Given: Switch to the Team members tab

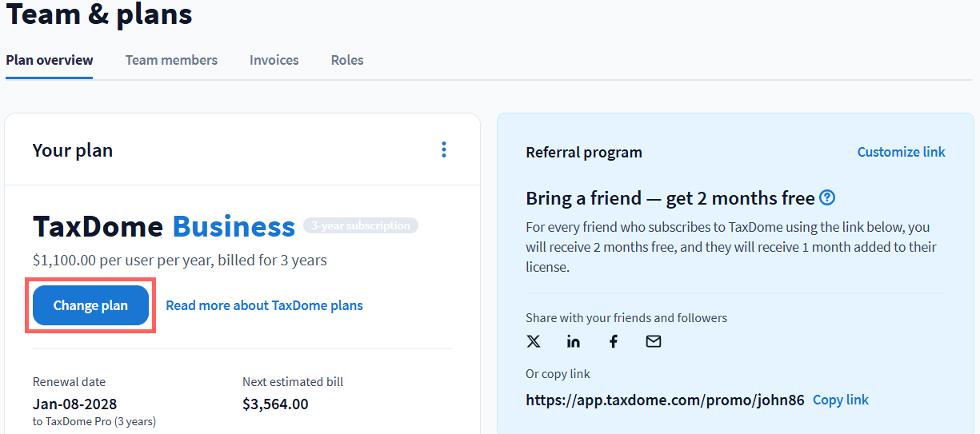Looking at the screenshot, I should [171, 60].
